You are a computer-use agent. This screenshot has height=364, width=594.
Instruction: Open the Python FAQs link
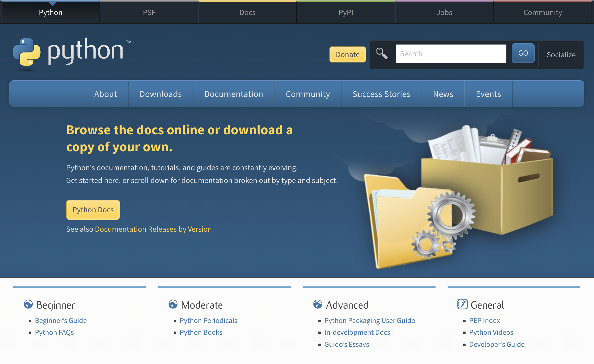click(54, 332)
